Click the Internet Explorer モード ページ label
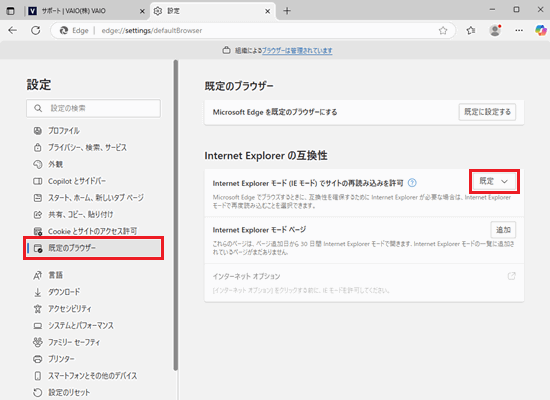This screenshot has height=400, width=550. coord(259,230)
